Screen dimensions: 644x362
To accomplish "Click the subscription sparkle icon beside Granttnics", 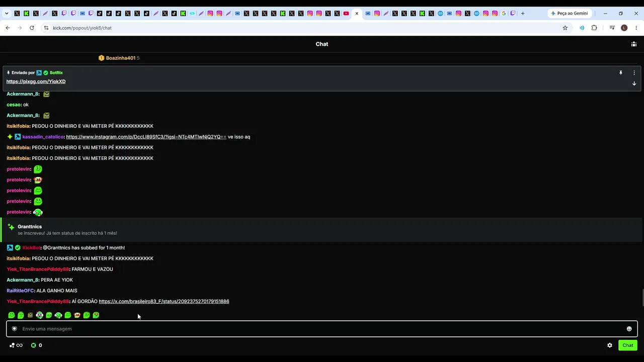I will pyautogui.click(x=11, y=227).
